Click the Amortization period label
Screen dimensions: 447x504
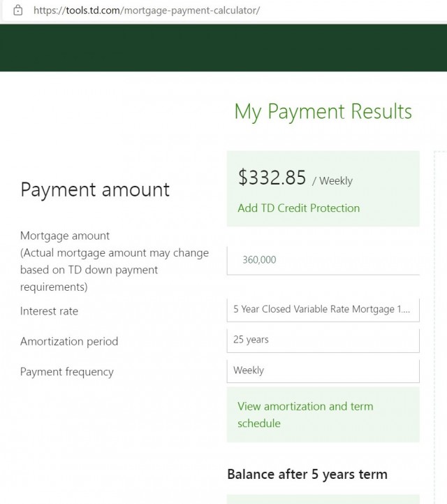coord(69,342)
